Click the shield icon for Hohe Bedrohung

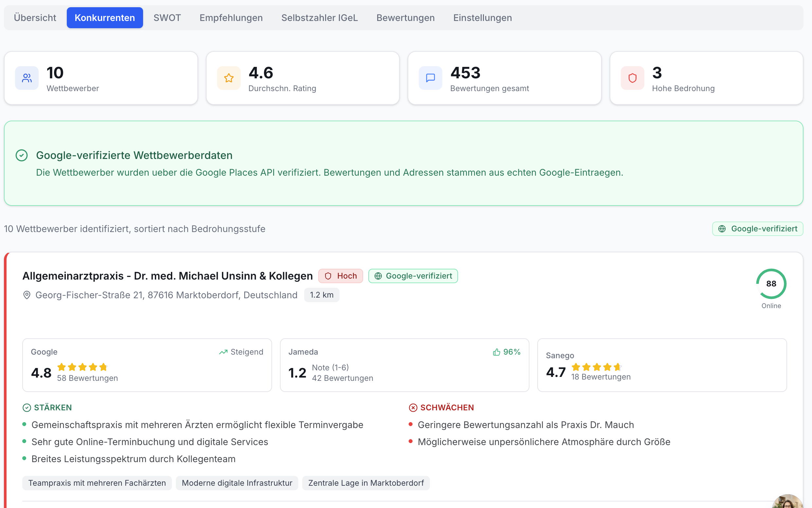coord(633,78)
